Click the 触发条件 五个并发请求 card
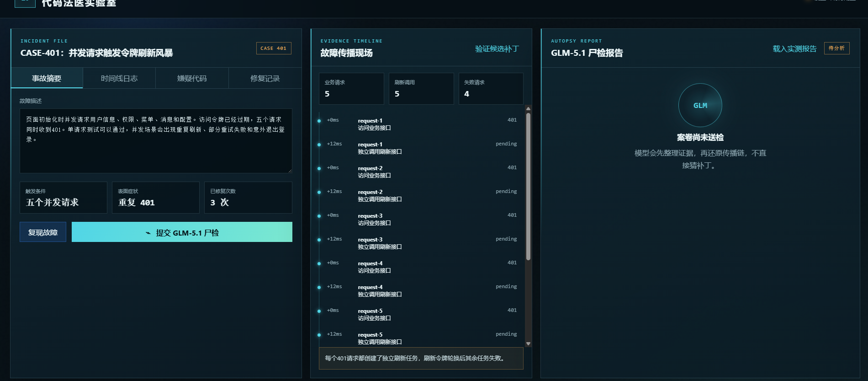868x381 pixels. tap(64, 198)
